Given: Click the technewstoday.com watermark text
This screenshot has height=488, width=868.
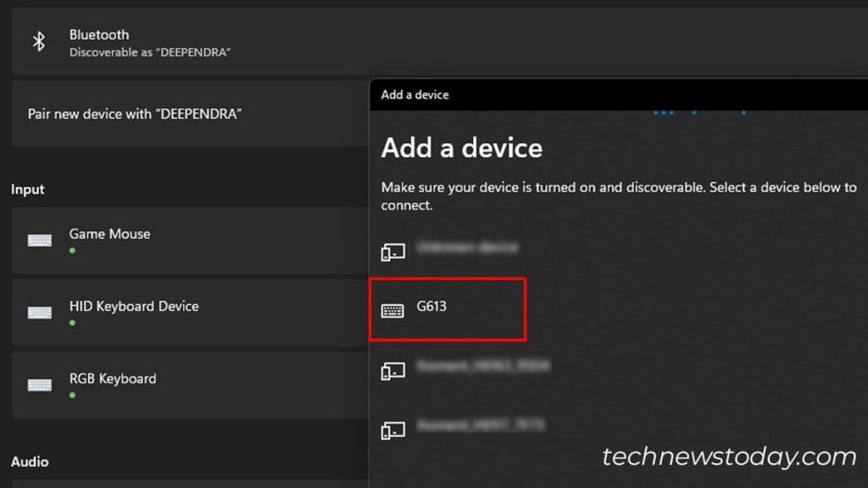Looking at the screenshot, I should 731,457.
